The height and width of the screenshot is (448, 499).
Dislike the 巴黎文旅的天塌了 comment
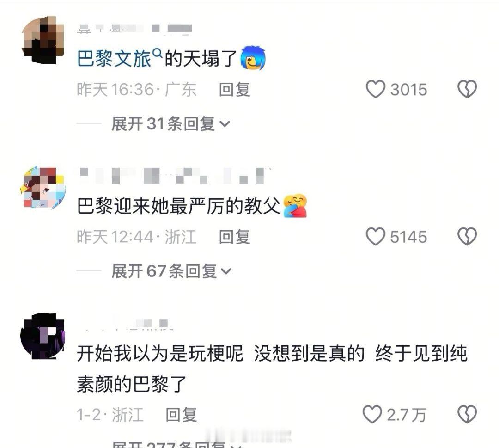tap(467, 89)
